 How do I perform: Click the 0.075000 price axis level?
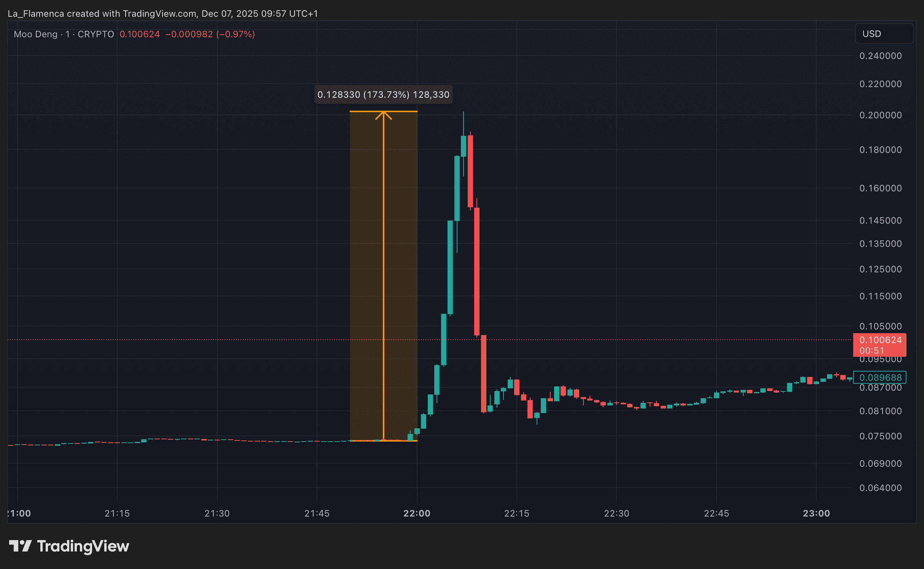pos(880,436)
